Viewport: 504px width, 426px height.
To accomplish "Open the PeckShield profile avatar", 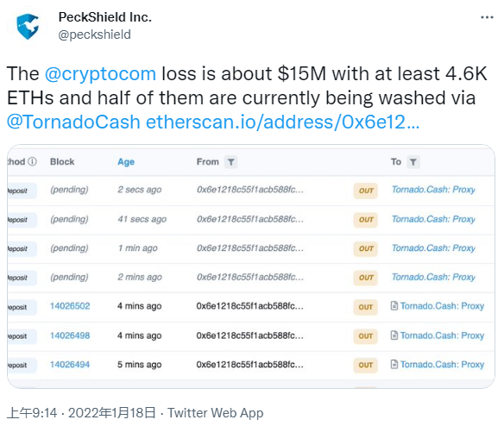I will click(x=28, y=27).
